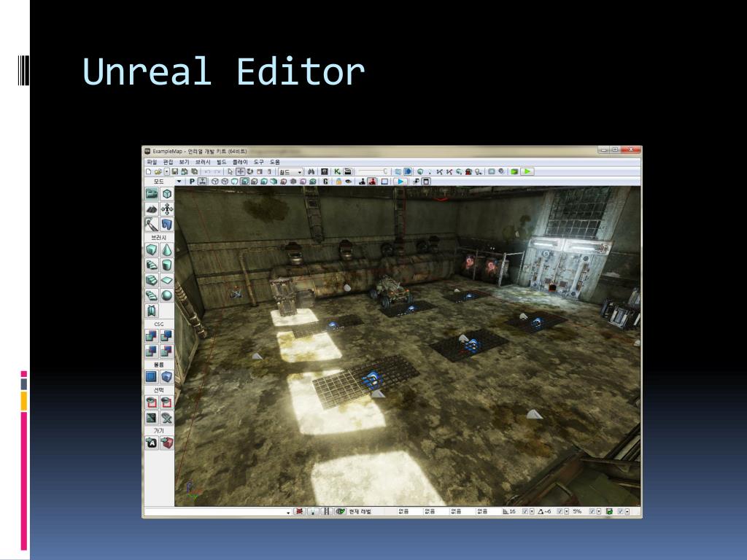
Task: Create a Sphere builder brush
Action: (167, 295)
